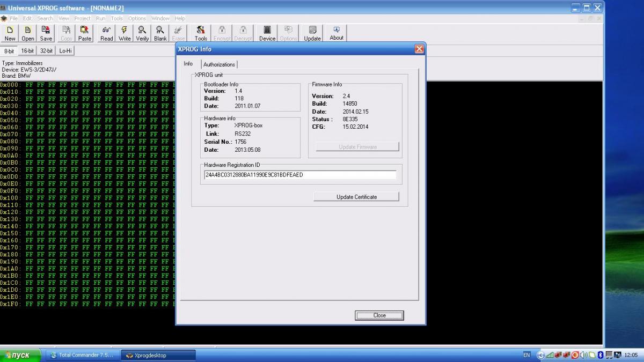Click the serial number value 1756

pos(240,142)
